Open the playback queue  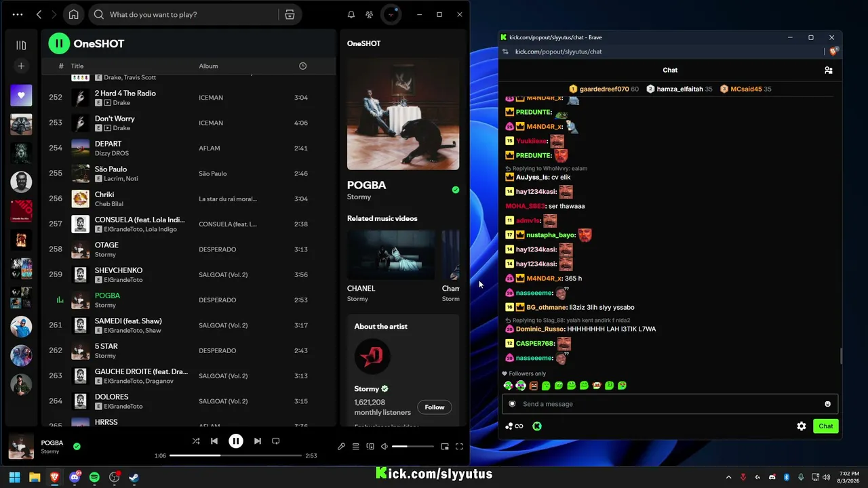point(355,447)
